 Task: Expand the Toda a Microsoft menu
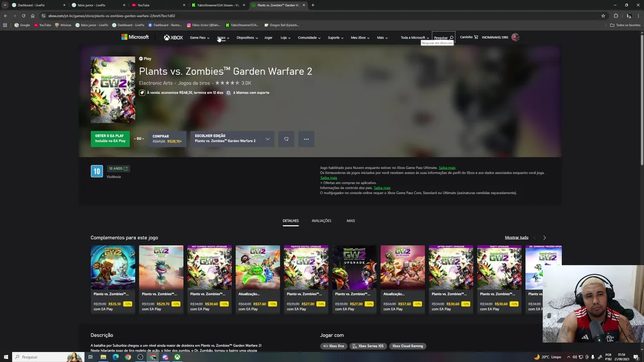[x=415, y=38]
